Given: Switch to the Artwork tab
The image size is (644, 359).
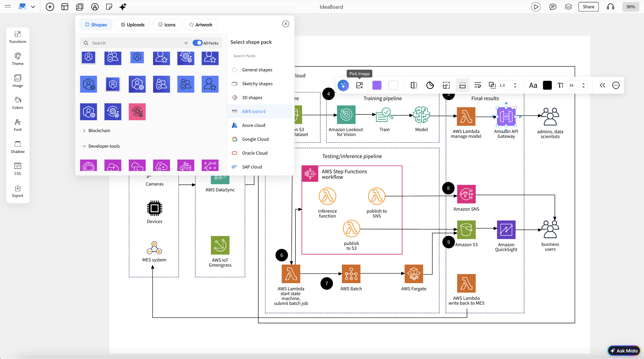Looking at the screenshot, I should pos(201,25).
